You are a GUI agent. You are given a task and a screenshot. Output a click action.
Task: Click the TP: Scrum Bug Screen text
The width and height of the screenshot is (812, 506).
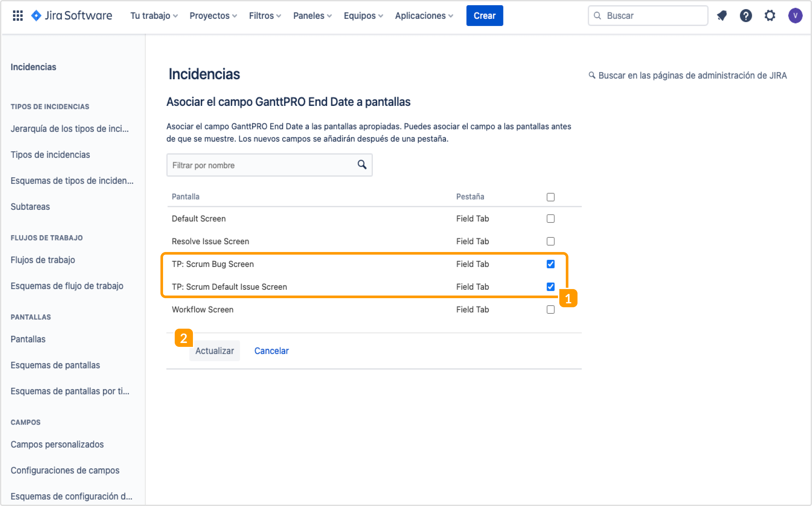click(212, 264)
